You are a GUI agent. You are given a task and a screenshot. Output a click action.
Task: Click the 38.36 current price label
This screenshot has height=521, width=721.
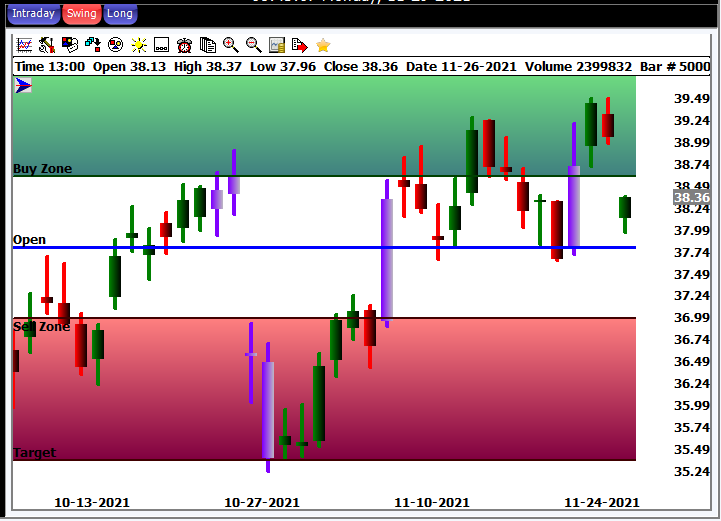[691, 198]
